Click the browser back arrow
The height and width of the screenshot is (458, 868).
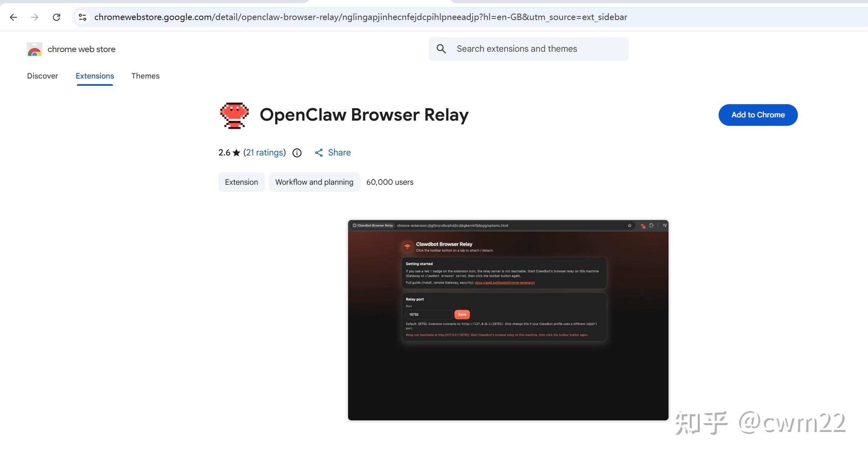(13, 17)
